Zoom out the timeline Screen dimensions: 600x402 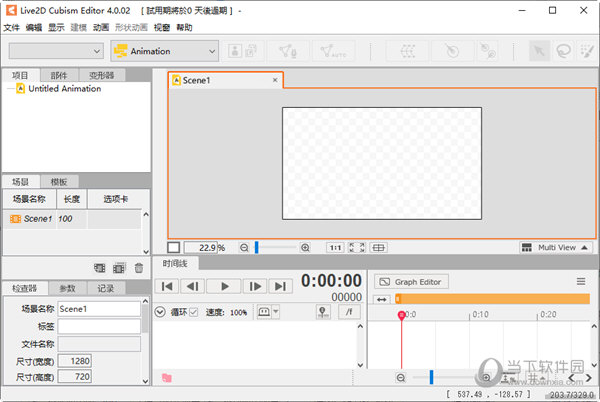(x=401, y=378)
